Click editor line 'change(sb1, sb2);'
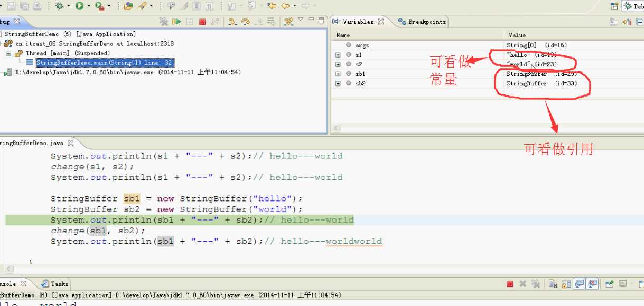The width and height of the screenshot is (644, 306). pyautogui.click(x=98, y=231)
